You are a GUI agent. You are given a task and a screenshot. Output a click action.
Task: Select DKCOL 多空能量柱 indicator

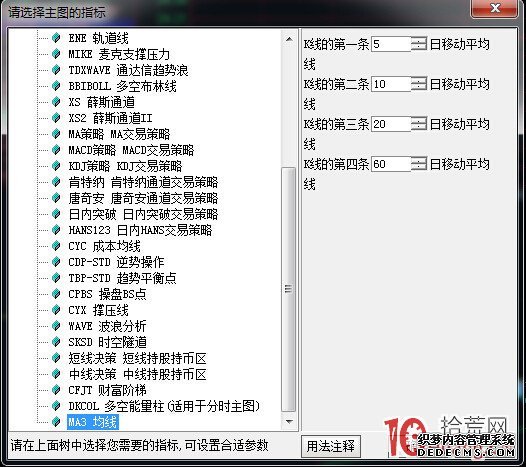(x=164, y=406)
